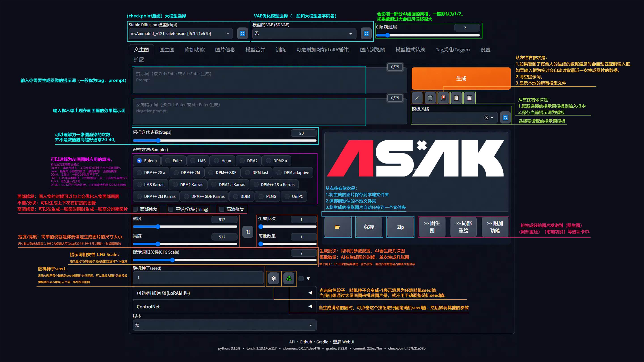The image size is (644, 362).
Task: Click the Zip button
Action: click(400, 227)
